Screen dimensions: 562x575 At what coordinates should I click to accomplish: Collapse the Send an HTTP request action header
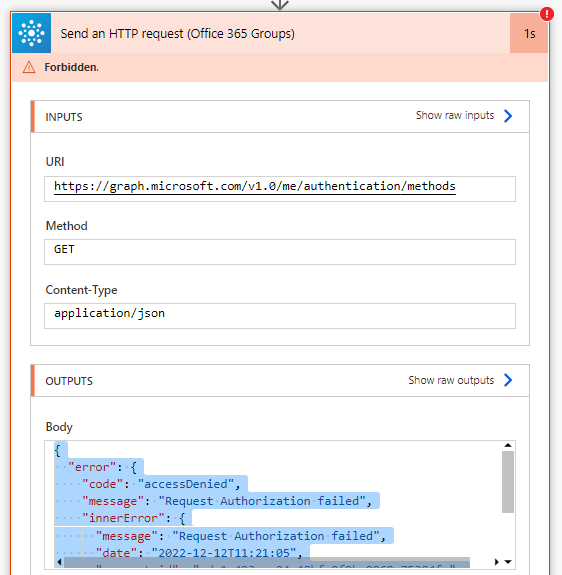click(280, 33)
